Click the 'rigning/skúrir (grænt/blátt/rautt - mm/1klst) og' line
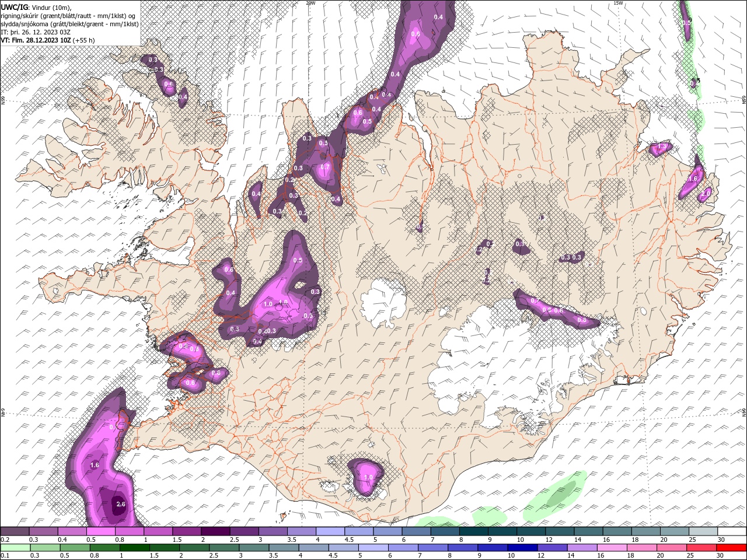This screenshot has height=560, width=747. coord(68,15)
